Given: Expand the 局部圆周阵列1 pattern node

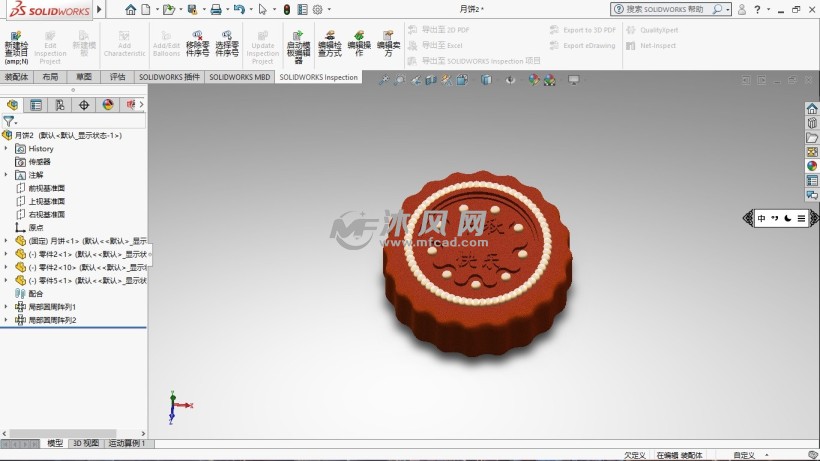Looking at the screenshot, I should click(6, 307).
